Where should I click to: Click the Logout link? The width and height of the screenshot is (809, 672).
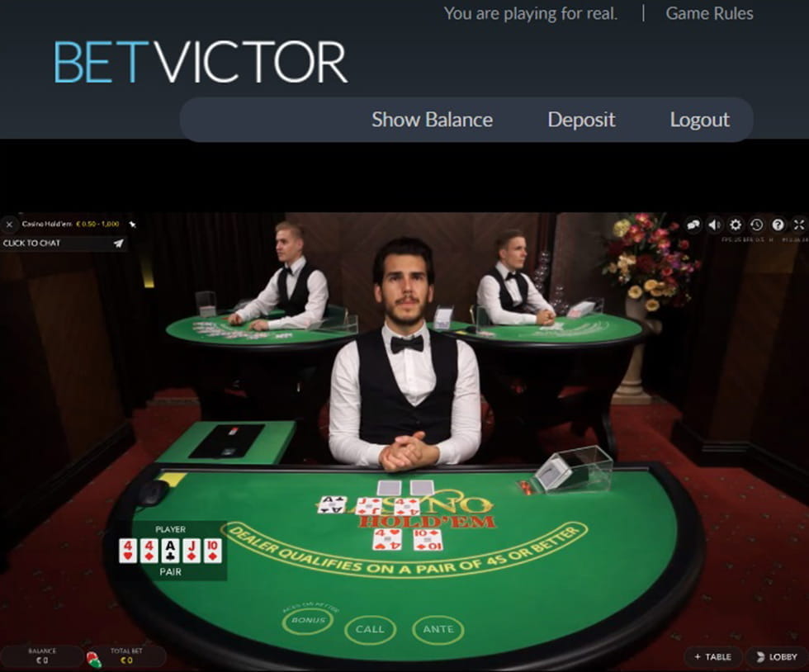click(700, 120)
